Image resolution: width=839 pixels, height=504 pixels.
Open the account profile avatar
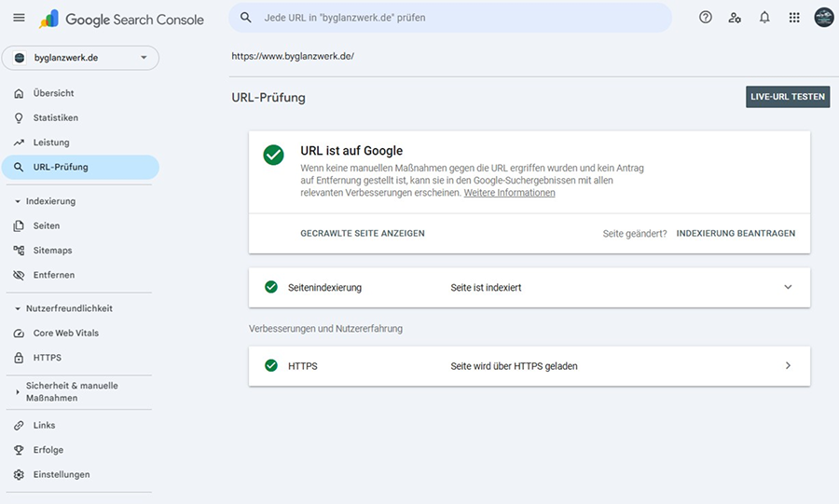coord(824,18)
